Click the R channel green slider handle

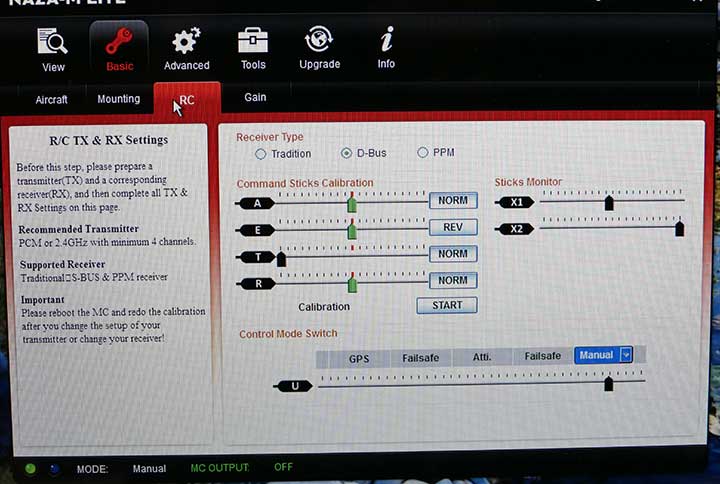[352, 283]
